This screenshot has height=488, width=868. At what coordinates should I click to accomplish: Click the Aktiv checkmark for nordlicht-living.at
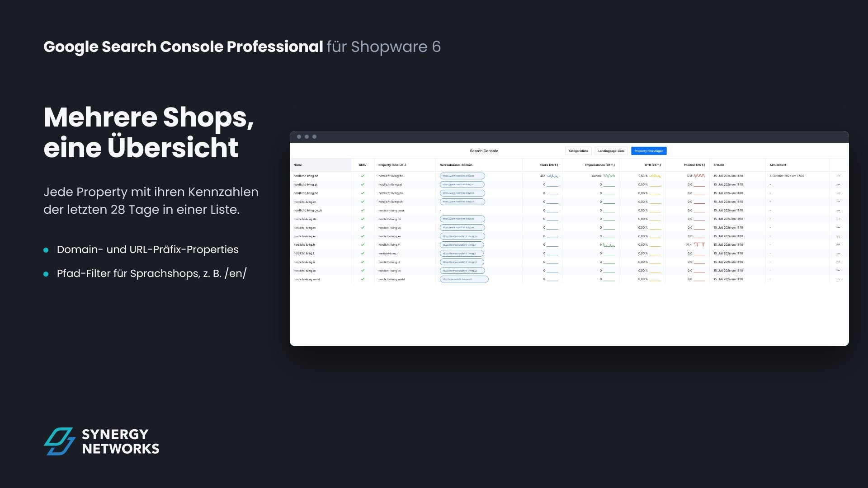[x=363, y=184]
